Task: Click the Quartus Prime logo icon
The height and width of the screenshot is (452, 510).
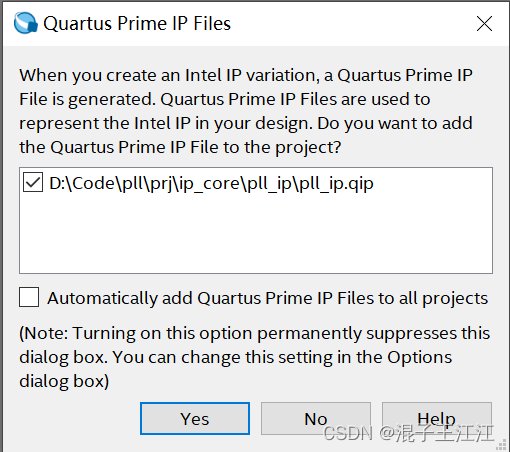Action: coord(26,23)
